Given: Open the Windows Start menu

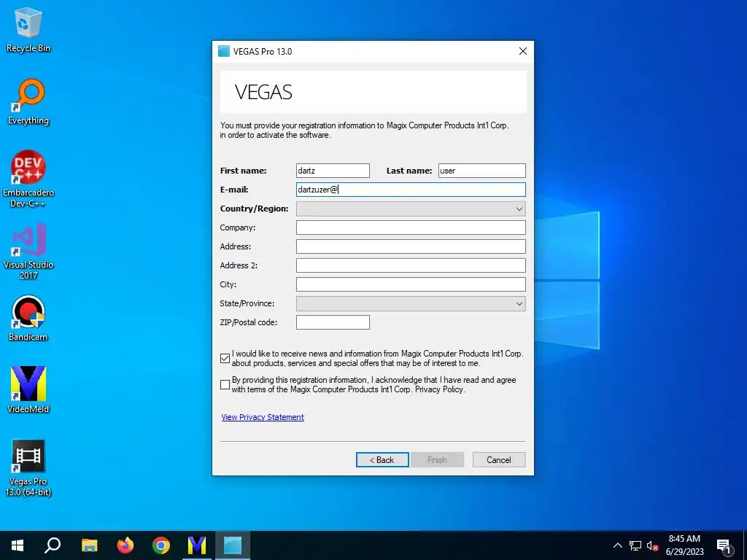Looking at the screenshot, I should 18,545.
